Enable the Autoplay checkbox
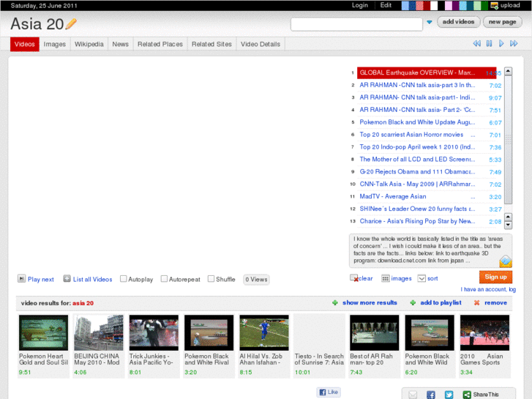Screen dimensions: 532x399 (123, 279)
